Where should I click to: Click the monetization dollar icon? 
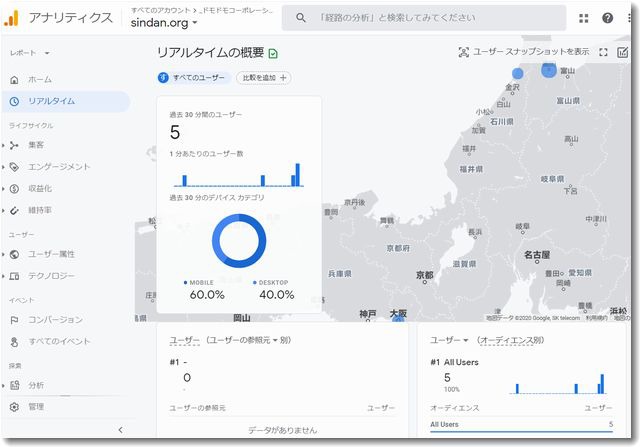[x=14, y=189]
